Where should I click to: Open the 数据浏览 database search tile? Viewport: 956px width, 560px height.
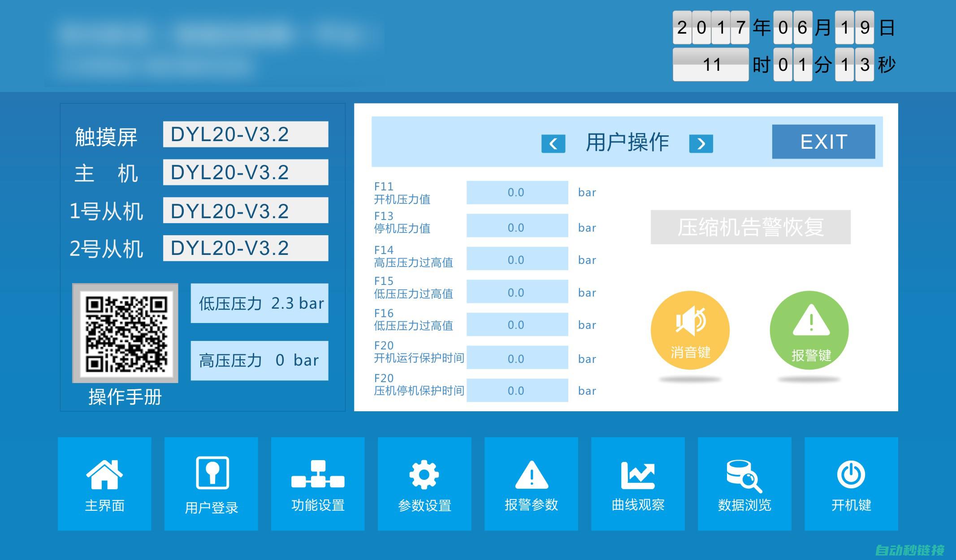[x=744, y=484]
